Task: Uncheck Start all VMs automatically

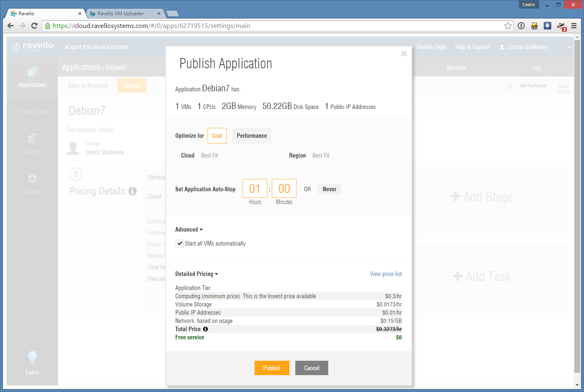Action: click(180, 244)
